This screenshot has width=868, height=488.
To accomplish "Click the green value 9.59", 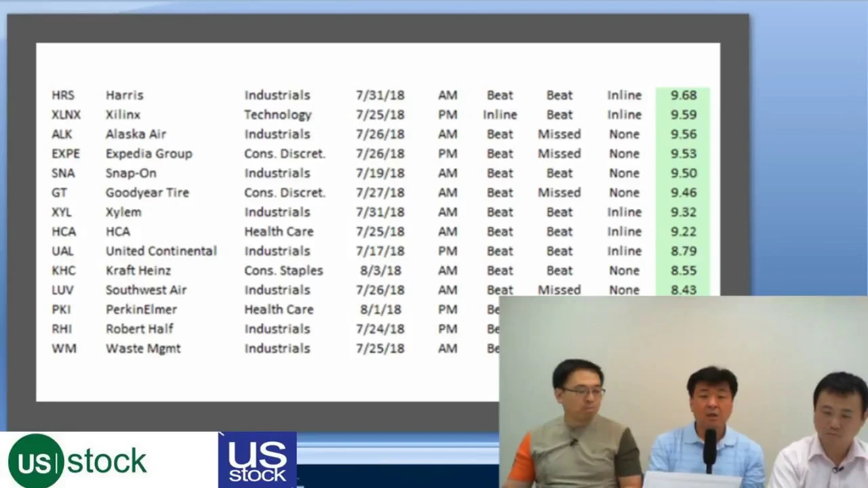I will pyautogui.click(x=684, y=115).
